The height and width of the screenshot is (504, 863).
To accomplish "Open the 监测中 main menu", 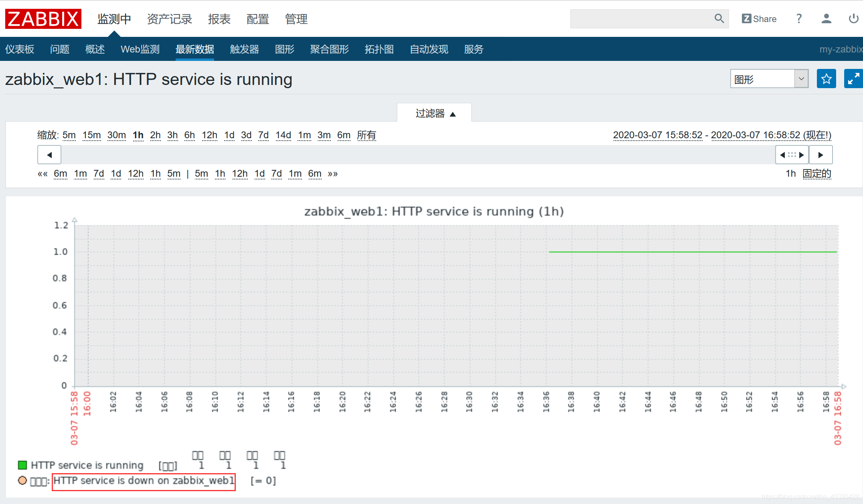I will (114, 19).
